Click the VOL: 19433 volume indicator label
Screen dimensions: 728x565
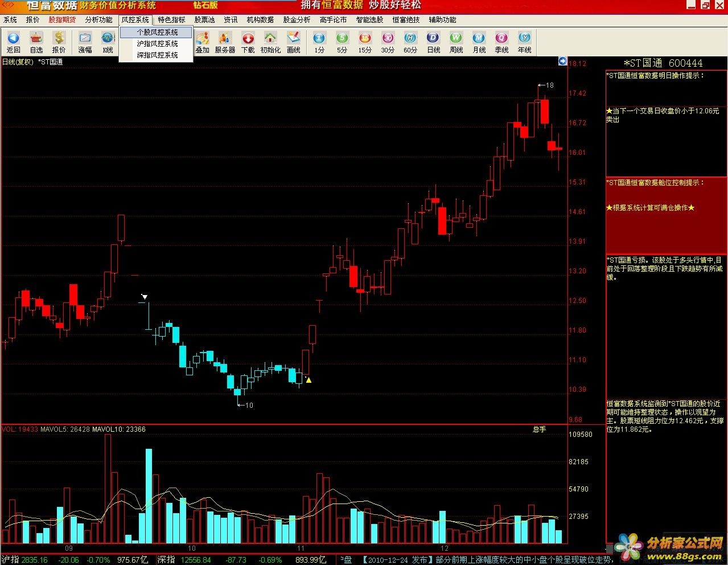point(20,429)
